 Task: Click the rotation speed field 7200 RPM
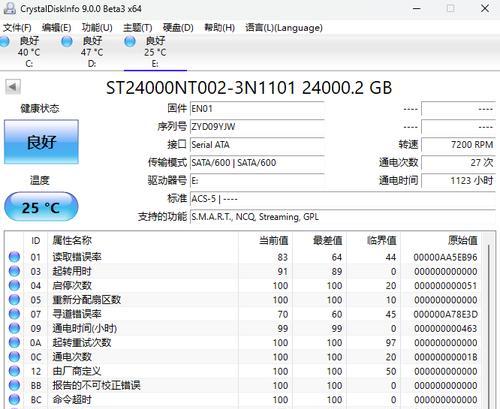[x=458, y=145]
